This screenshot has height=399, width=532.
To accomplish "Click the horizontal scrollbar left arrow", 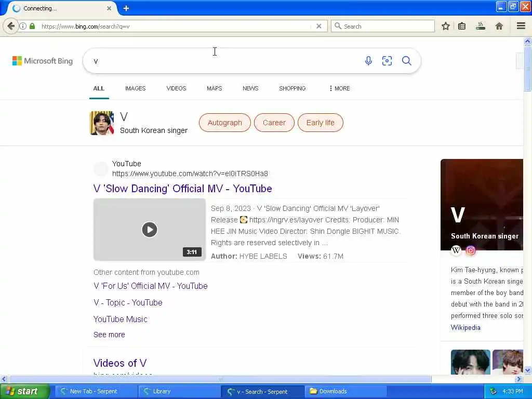I will [4, 379].
